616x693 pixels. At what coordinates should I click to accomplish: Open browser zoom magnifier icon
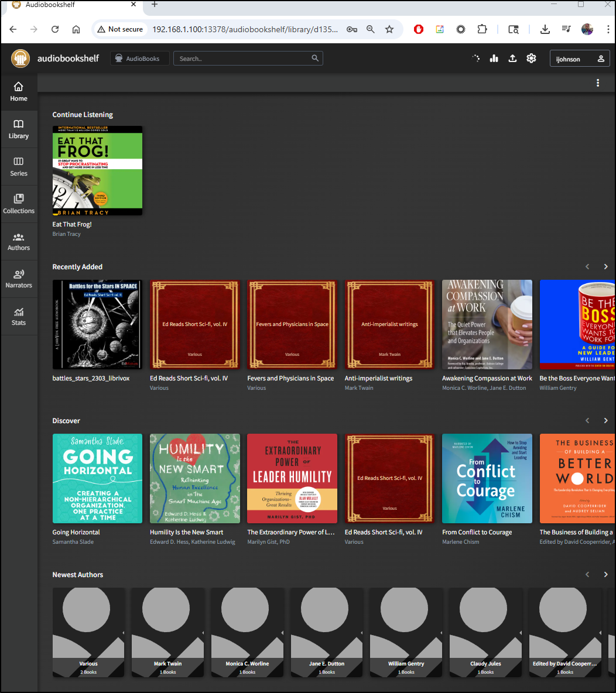[x=371, y=29]
